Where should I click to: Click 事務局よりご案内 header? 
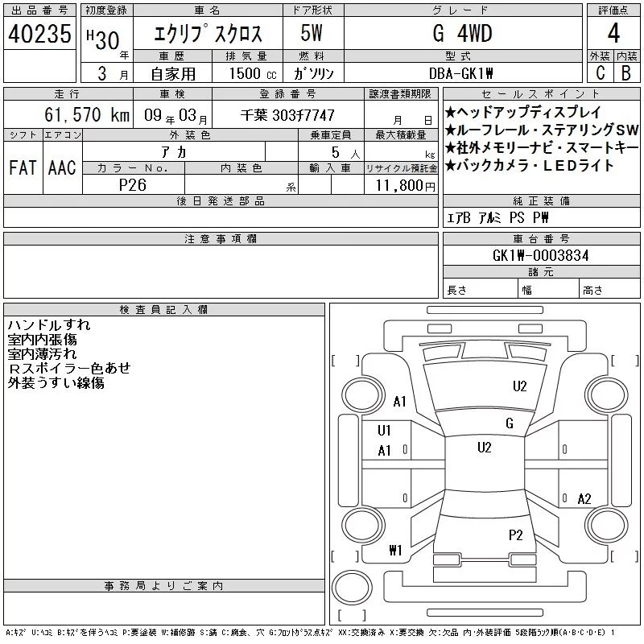164,586
